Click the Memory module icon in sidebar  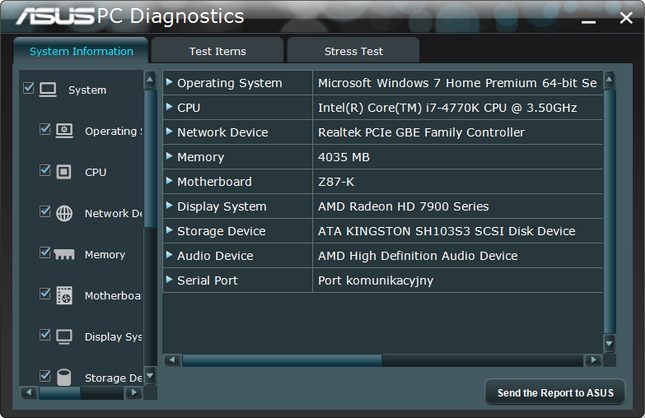64,254
